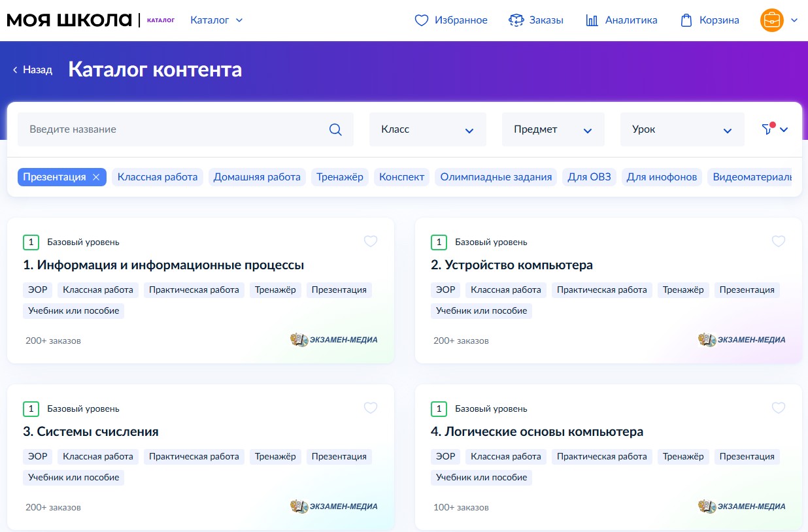Expand the profile menu chevron
This screenshot has width=808, height=532.
coord(794,21)
